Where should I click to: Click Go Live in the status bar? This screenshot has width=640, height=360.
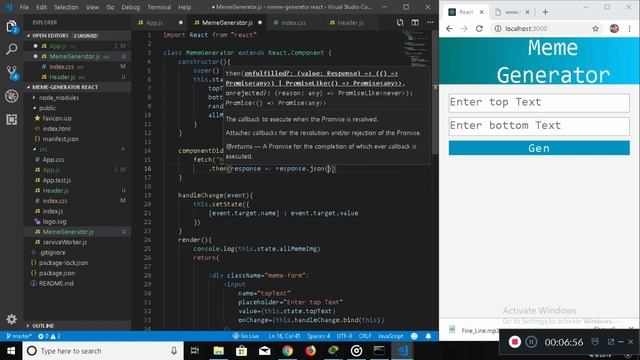[246, 336]
